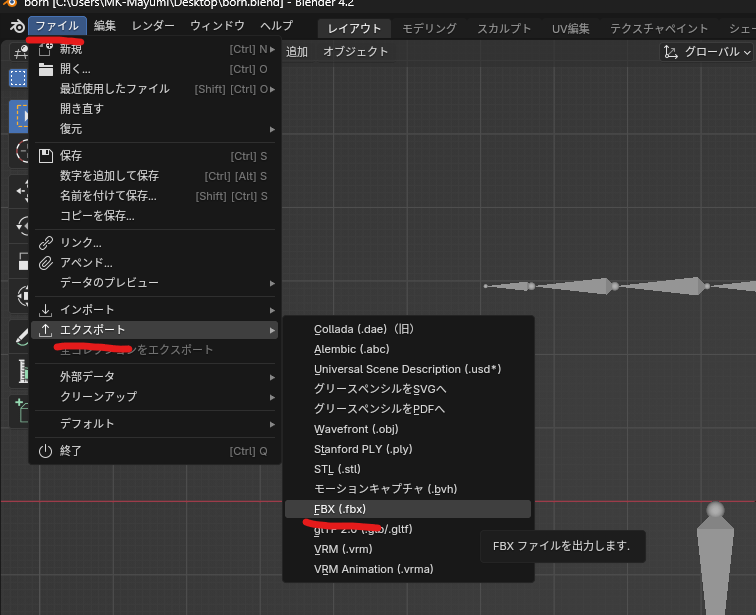
Task: Click the floppy disk icon beside 保存
Action: tap(45, 156)
